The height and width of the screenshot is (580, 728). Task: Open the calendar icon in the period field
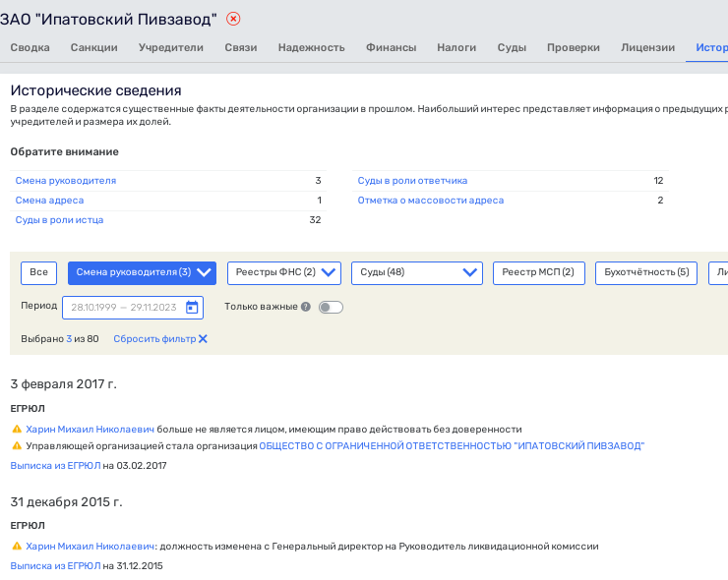click(x=192, y=307)
